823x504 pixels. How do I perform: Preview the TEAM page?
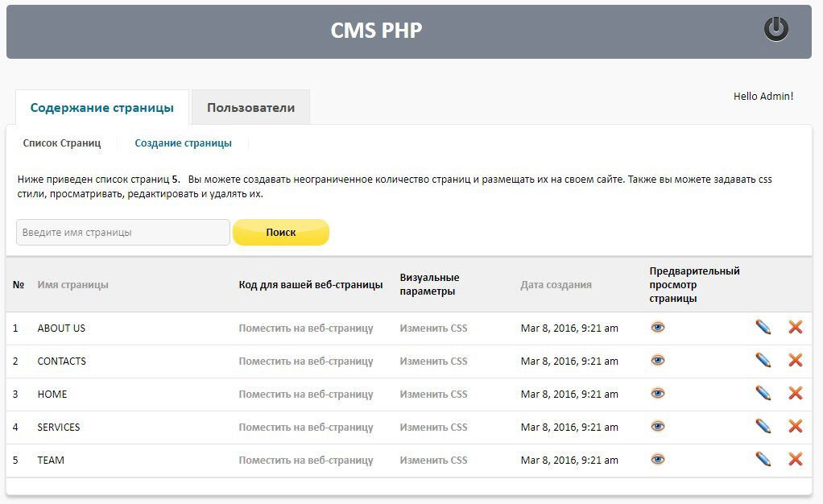(x=658, y=460)
